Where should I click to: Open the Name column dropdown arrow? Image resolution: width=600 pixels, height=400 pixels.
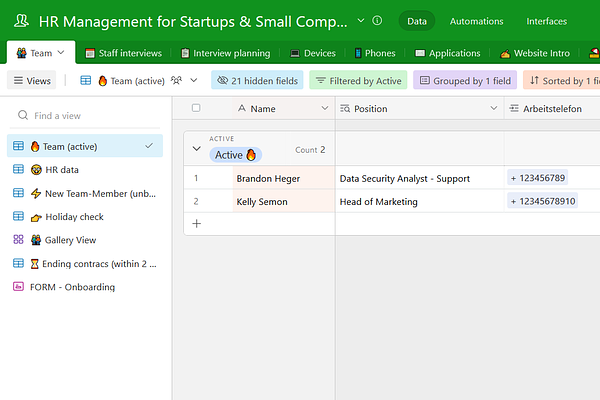(x=325, y=108)
